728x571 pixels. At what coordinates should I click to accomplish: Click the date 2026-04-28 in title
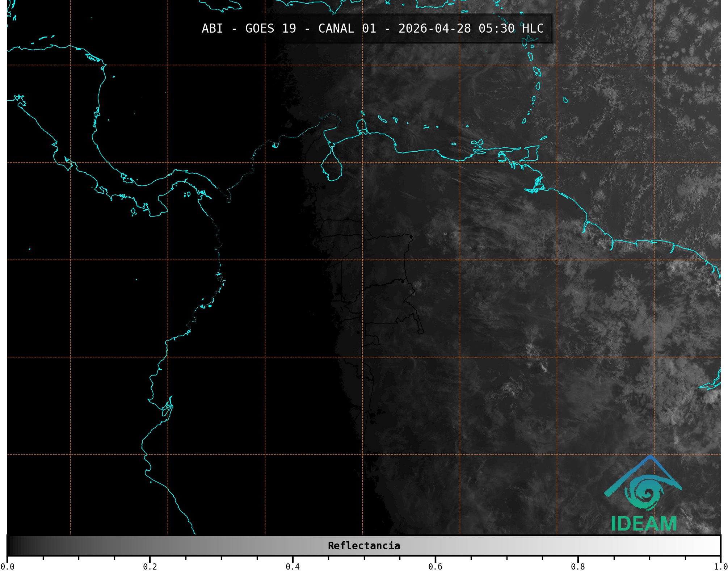[434, 28]
